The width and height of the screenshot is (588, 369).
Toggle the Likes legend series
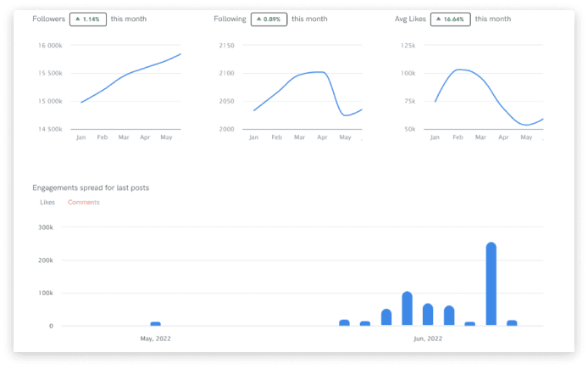pos(48,202)
